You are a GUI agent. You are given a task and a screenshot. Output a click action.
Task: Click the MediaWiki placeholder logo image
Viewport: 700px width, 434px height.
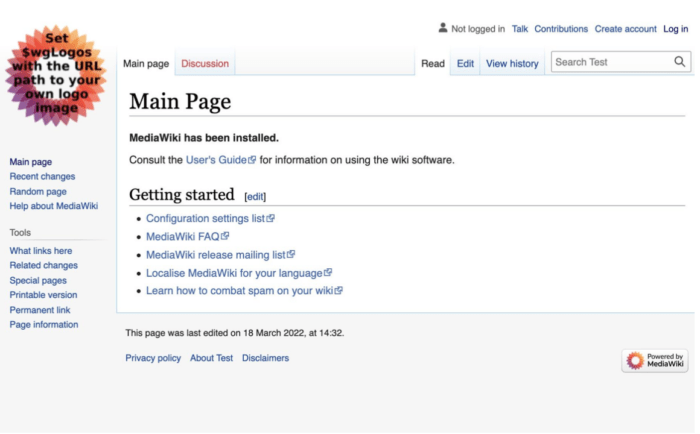(56, 75)
